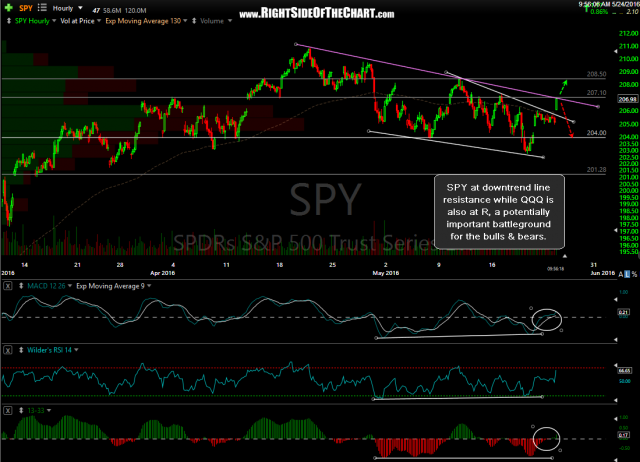Select the SPY downtrend line resistance text note
The image size is (640, 462).
click(x=499, y=212)
